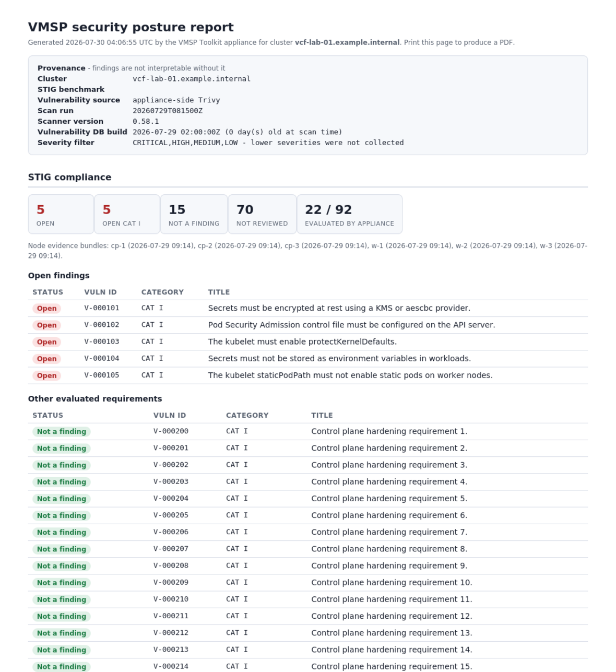
Task: Select the Open status badge for V-000103
Action: (46, 342)
